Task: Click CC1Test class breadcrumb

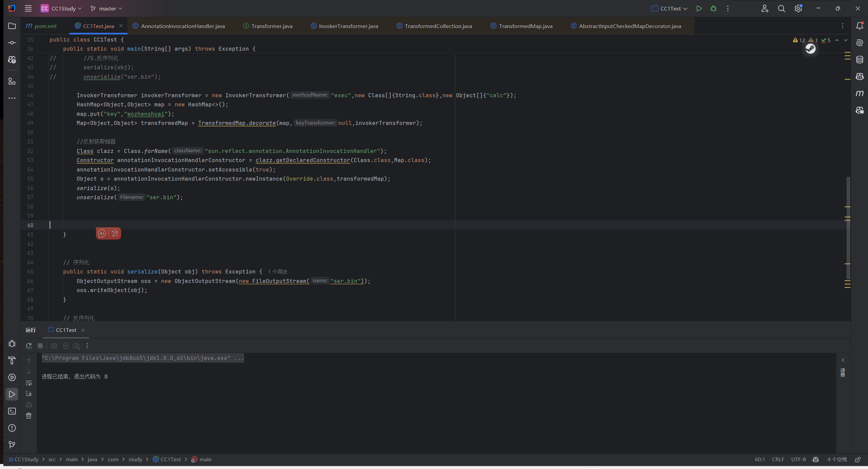Action: coord(167,459)
